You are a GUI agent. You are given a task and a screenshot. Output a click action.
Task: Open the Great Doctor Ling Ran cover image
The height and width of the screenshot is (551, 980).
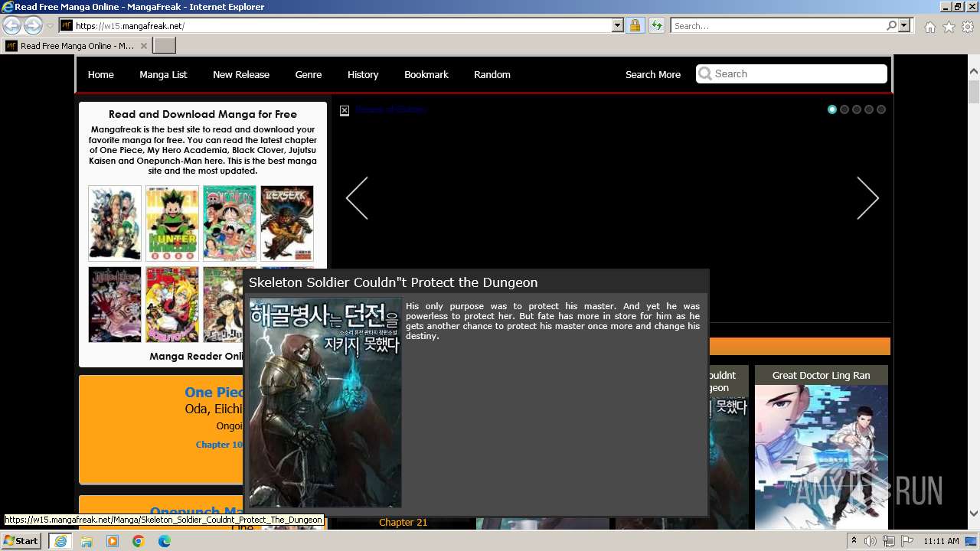coord(822,457)
